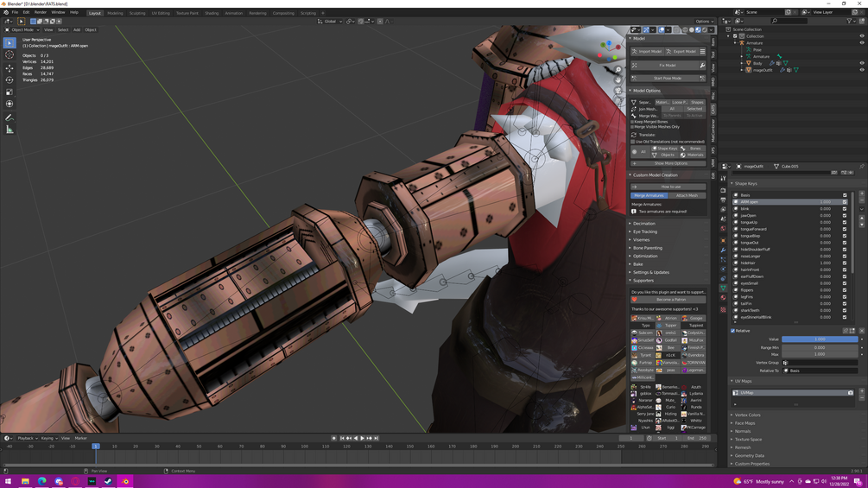Mute the blink shape key checkbox
The image size is (868, 488).
845,209
